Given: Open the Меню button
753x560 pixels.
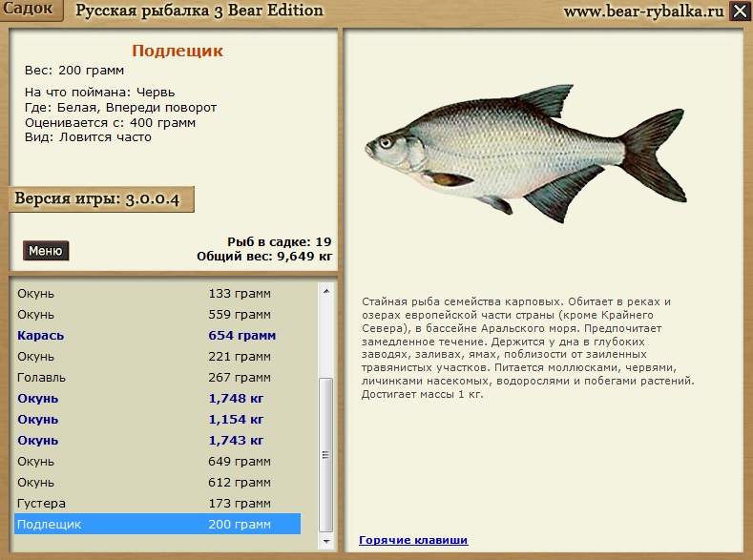Looking at the screenshot, I should 46,251.
